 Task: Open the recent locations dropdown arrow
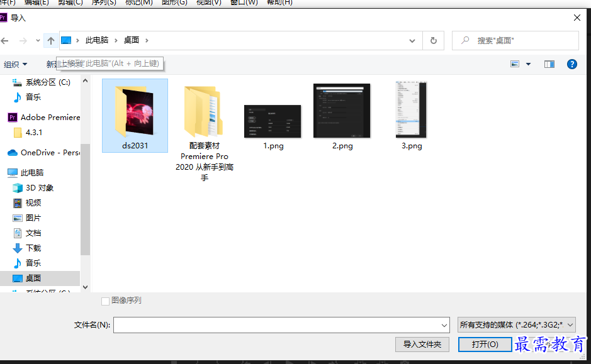pyautogui.click(x=38, y=40)
